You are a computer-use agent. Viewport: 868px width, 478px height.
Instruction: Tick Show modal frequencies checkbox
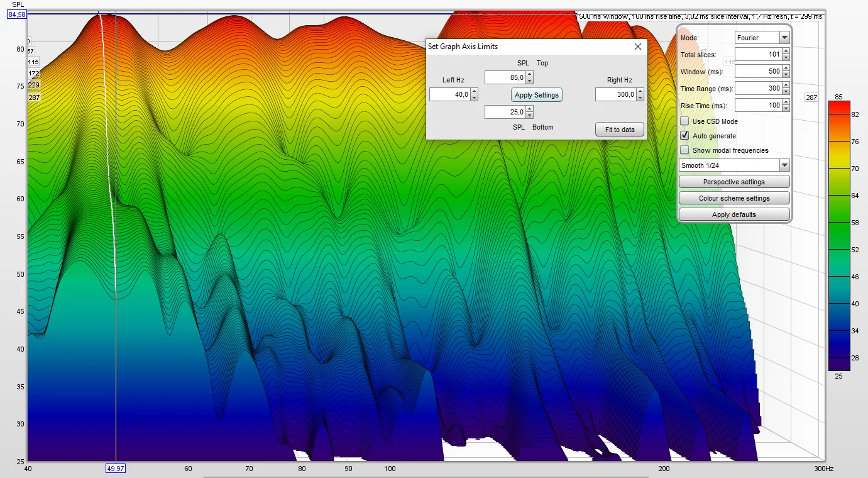(685, 150)
